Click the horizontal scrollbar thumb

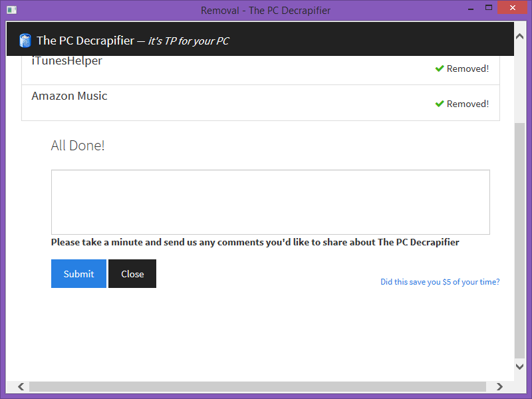pyautogui.click(x=257, y=387)
